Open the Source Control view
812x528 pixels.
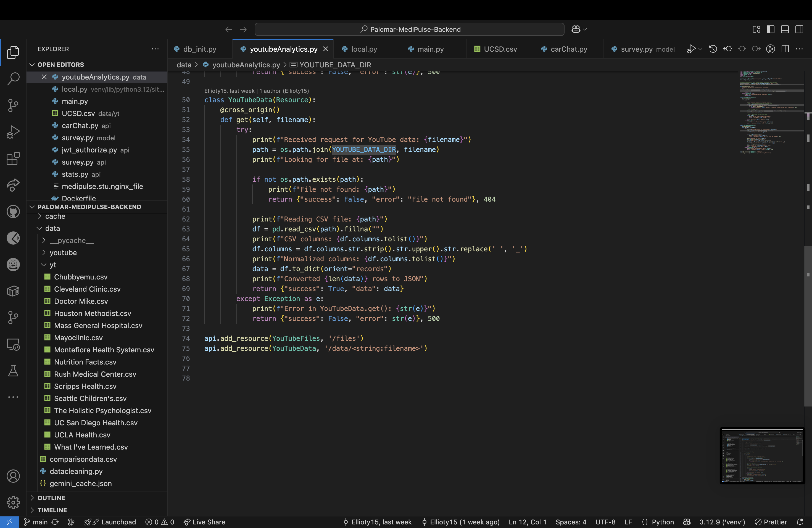13,105
